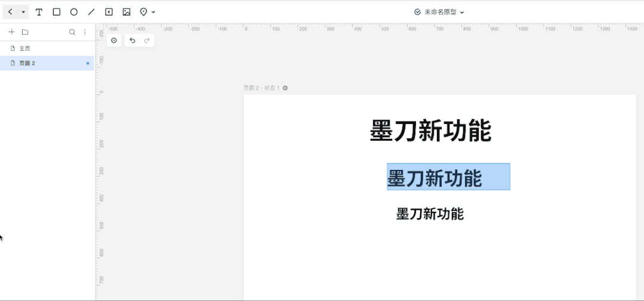The image size is (644, 301).
Task: Select the location pin icon tool
Action: pyautogui.click(x=143, y=12)
